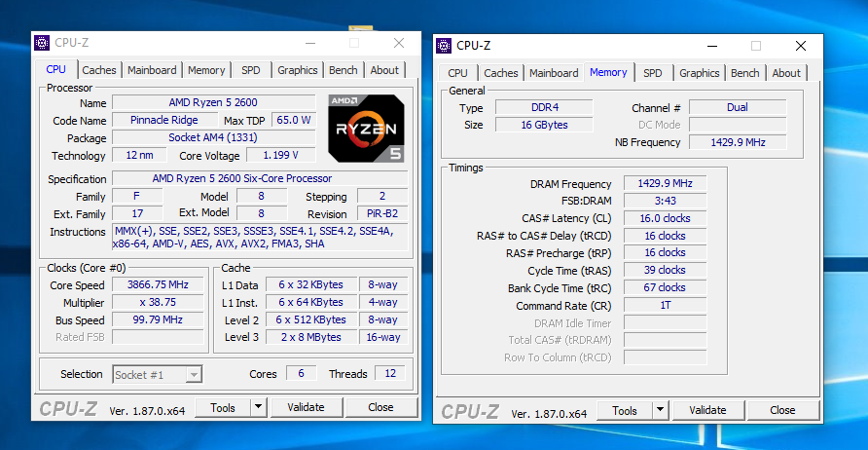Open Bench tab in left CPU-Z window

click(344, 70)
